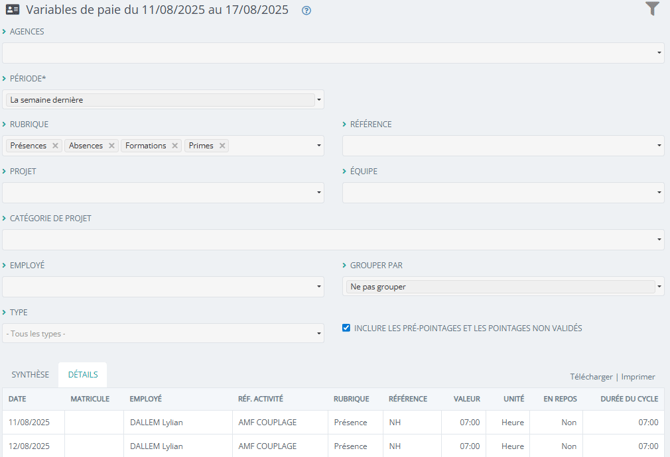
Task: Click the help question mark icon
Action: coord(306,11)
